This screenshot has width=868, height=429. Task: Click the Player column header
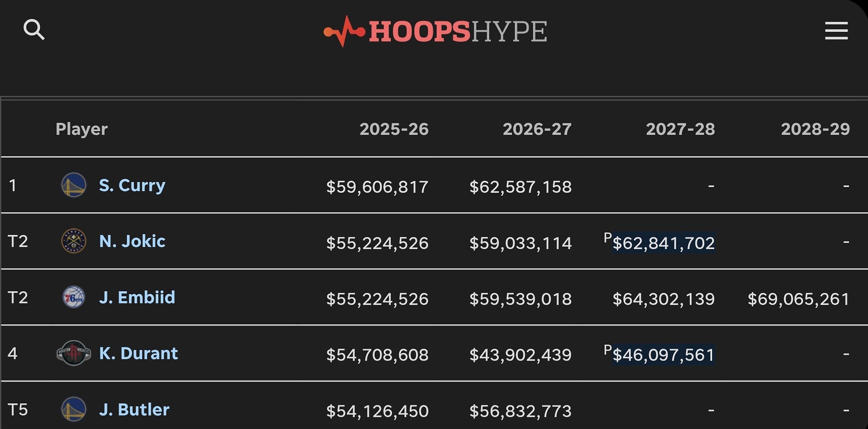point(82,129)
